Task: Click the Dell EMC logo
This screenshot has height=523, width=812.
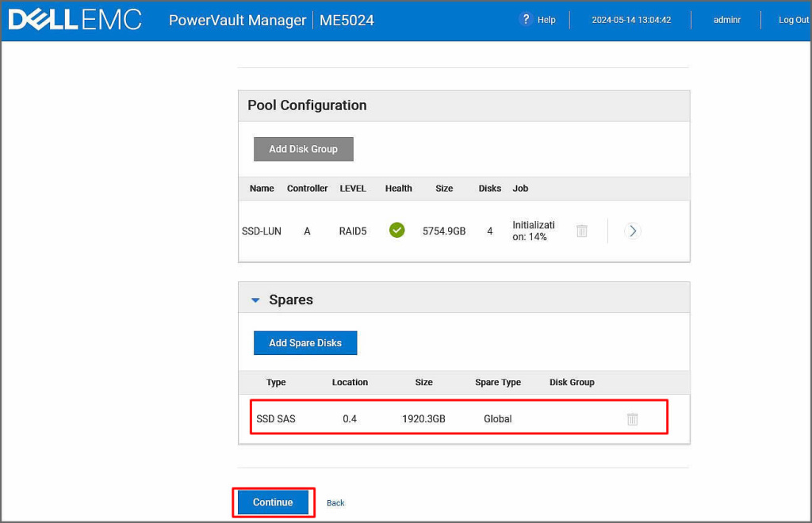Action: tap(75, 20)
